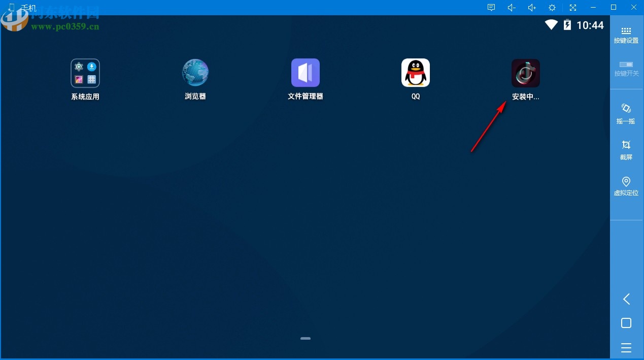644x360 pixels.
Task: Open 虚拟定位 virtual location
Action: click(626, 186)
